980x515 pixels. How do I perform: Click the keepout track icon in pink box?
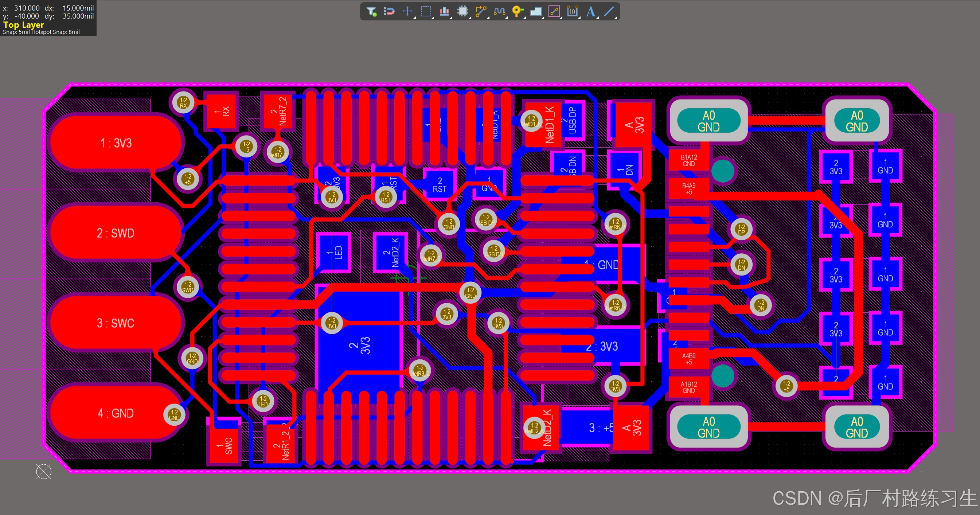click(x=554, y=11)
